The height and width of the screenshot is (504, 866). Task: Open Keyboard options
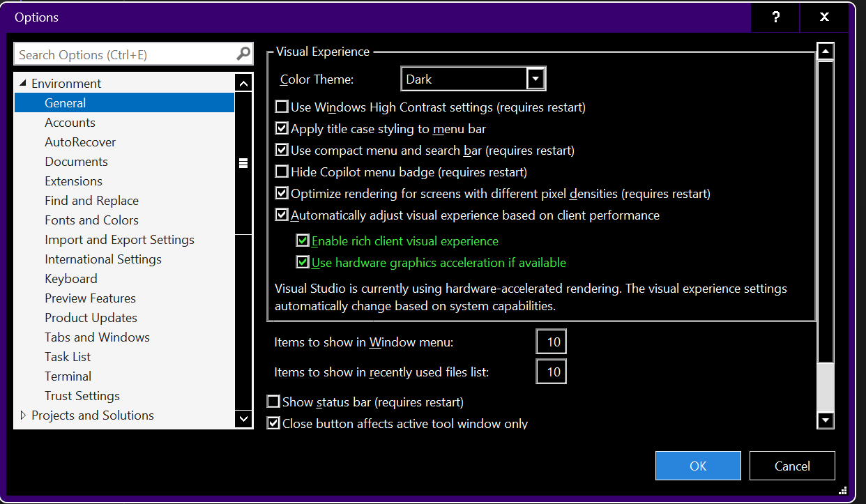pyautogui.click(x=71, y=278)
